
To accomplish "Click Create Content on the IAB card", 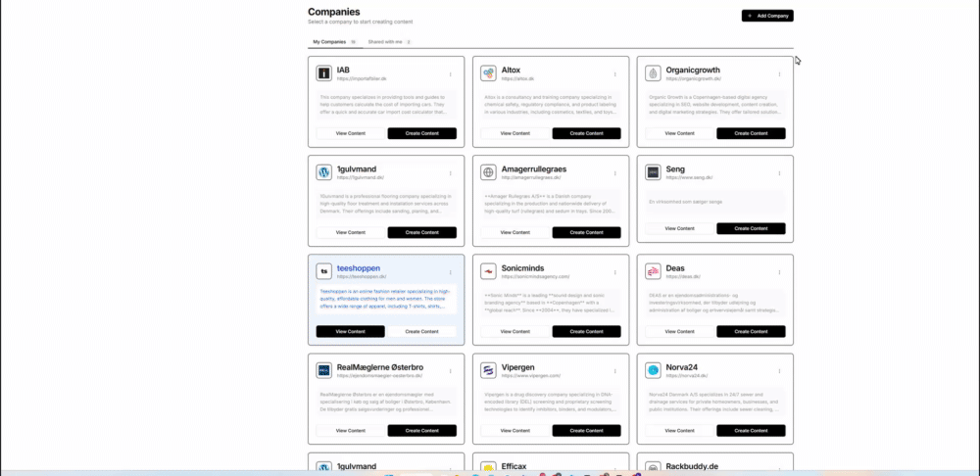I will pyautogui.click(x=421, y=133).
